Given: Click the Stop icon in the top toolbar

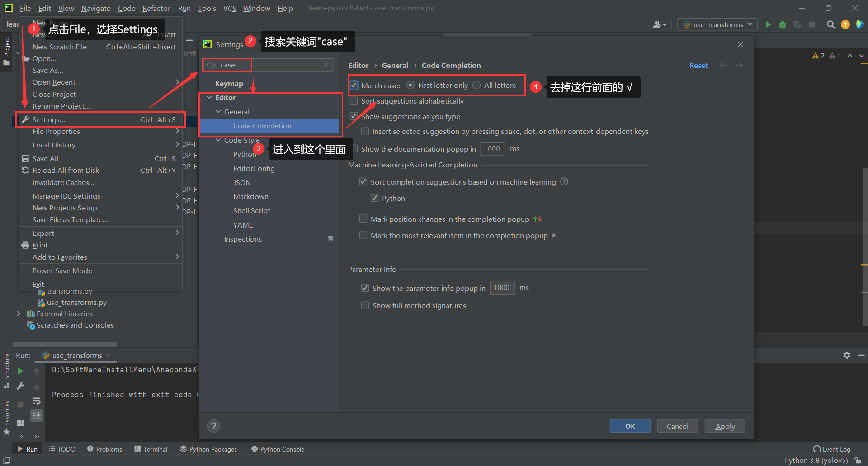Looking at the screenshot, I should click(812, 24).
